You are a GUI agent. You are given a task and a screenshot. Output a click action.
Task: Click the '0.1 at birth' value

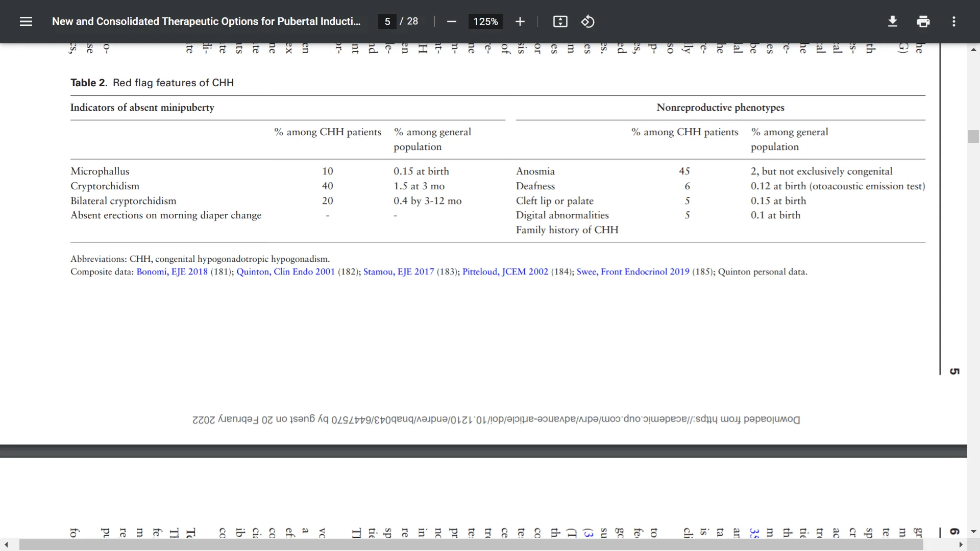(775, 215)
